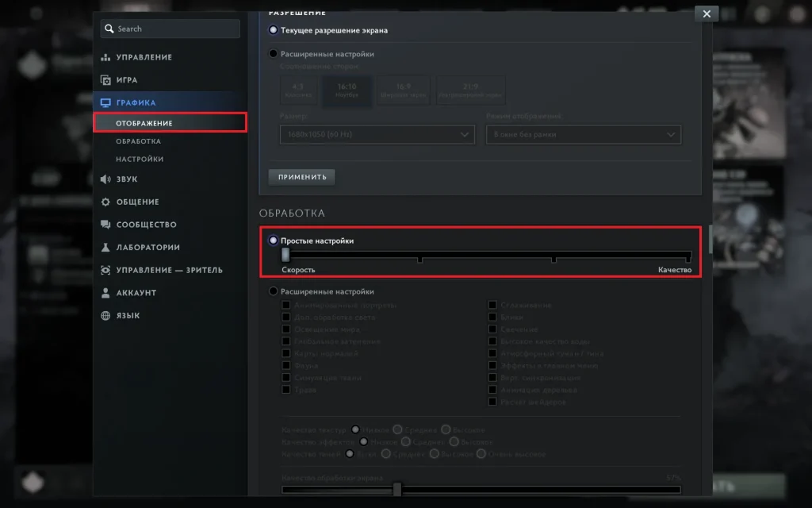Click the settings panel vertical scrollbar
Viewport: 812px width, 508px height.
(710, 240)
